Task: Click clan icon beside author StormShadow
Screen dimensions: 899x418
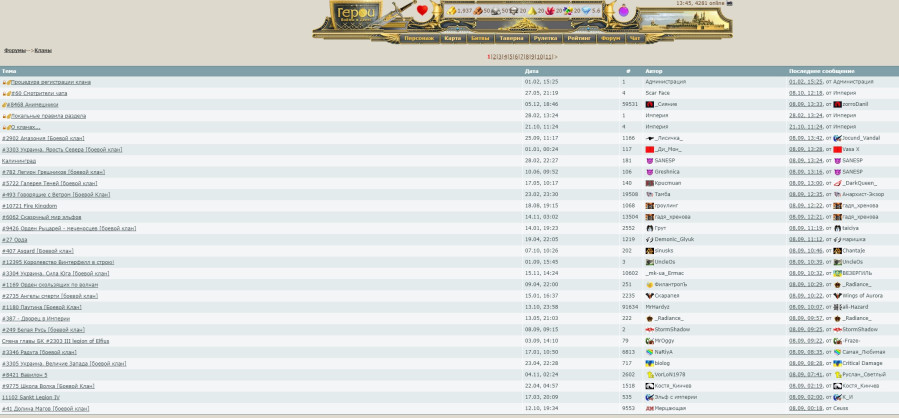Action: [x=650, y=330]
